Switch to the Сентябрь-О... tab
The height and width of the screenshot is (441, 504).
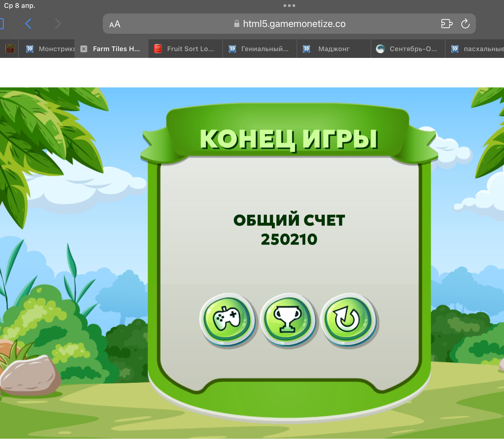408,49
